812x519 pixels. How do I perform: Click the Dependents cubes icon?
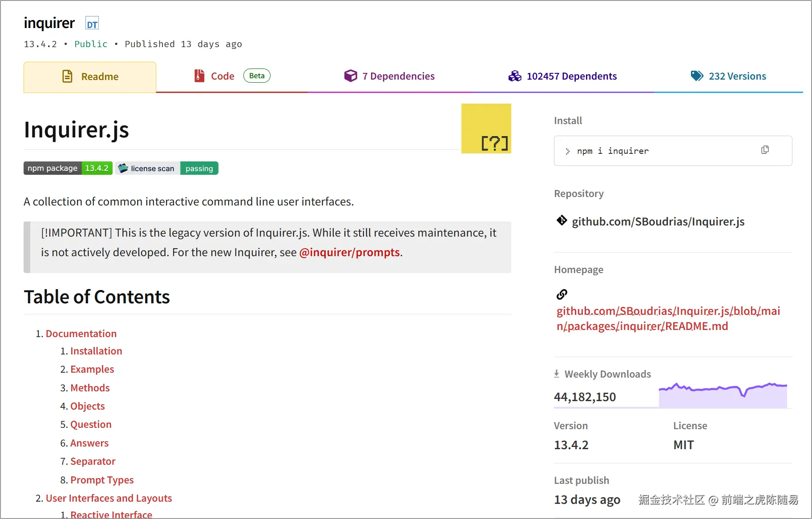tap(515, 76)
